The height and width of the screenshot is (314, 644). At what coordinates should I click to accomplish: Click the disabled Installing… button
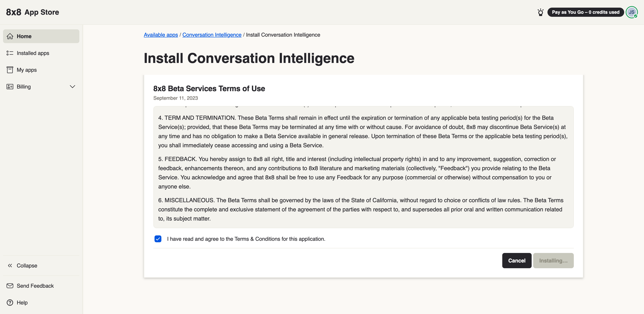point(553,261)
